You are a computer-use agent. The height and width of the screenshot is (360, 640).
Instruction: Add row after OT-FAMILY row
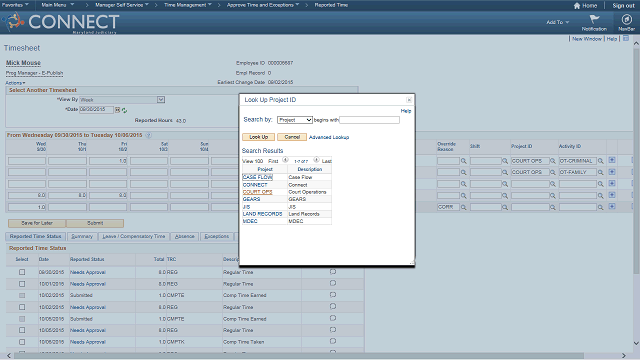(612, 172)
